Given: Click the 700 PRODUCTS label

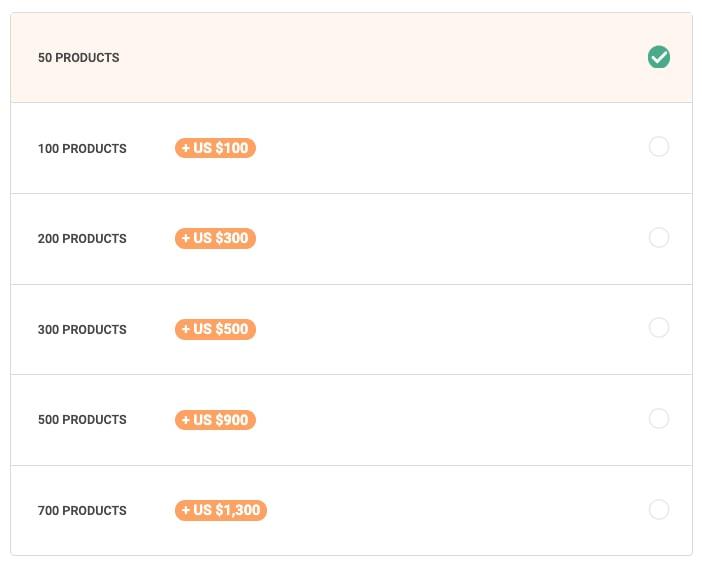Looking at the screenshot, I should pos(82,510).
